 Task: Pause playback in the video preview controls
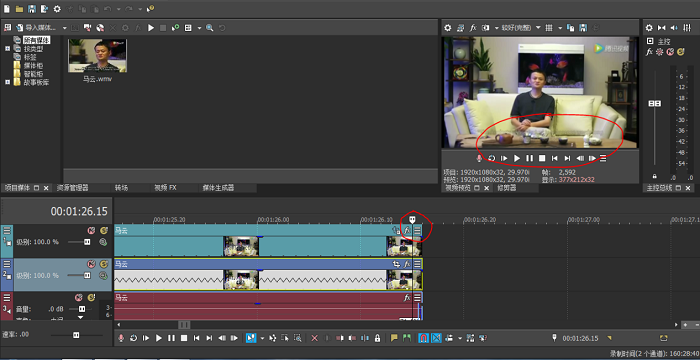point(529,158)
